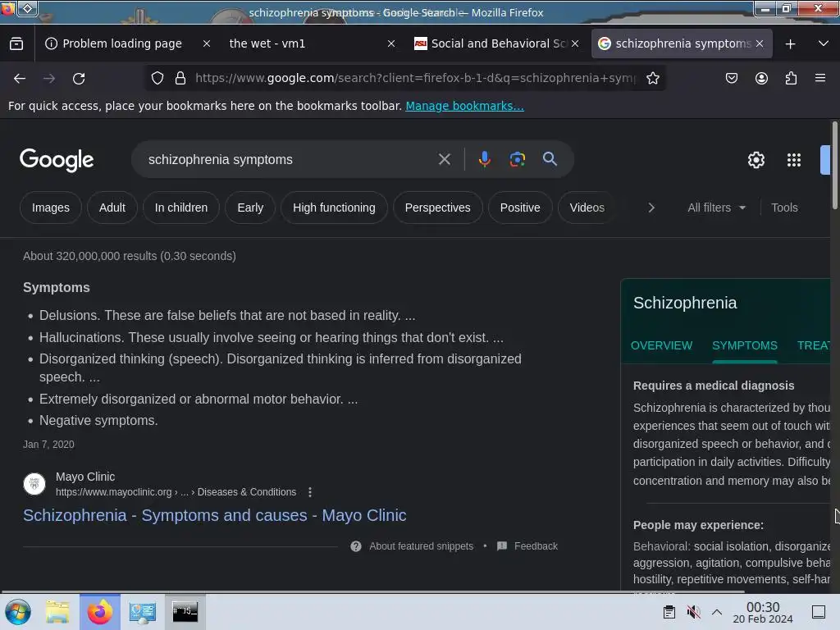Viewport: 840px width, 630px height.
Task: Click the vertical page scrollbar
Action: [834, 165]
